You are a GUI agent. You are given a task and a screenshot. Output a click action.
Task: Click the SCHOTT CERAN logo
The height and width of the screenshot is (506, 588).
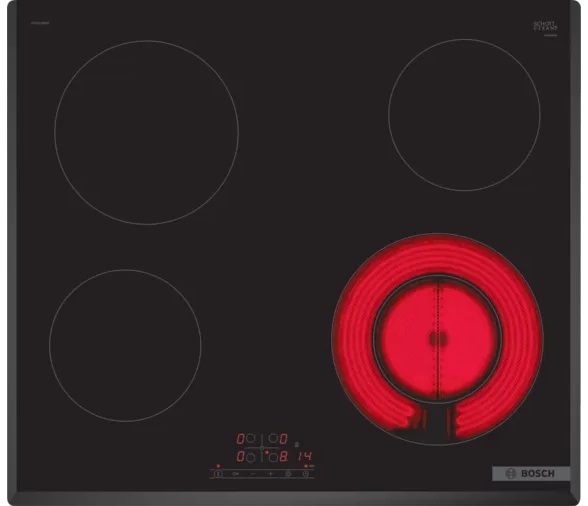click(545, 26)
